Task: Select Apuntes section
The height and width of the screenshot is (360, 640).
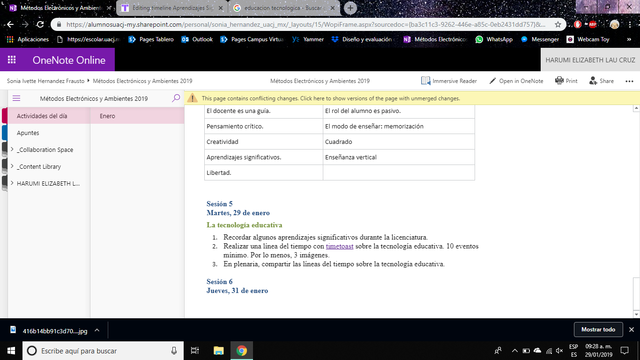Action: click(49, 133)
